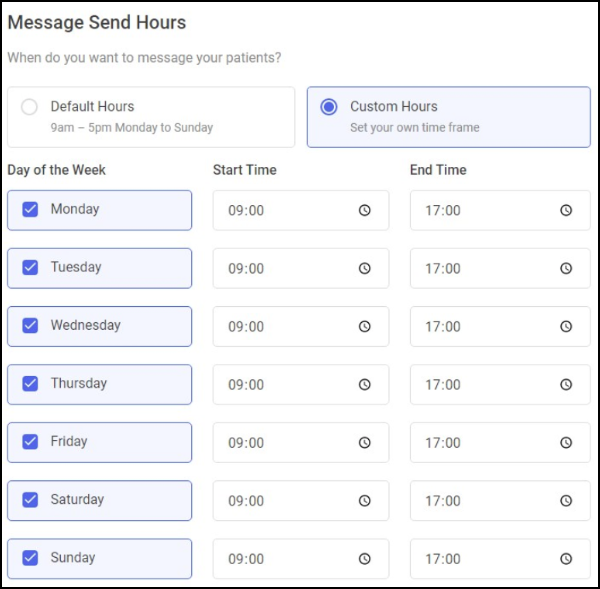Image resolution: width=600 pixels, height=589 pixels.
Task: Open time picker for Tuesday Start Time
Action: pos(365,269)
